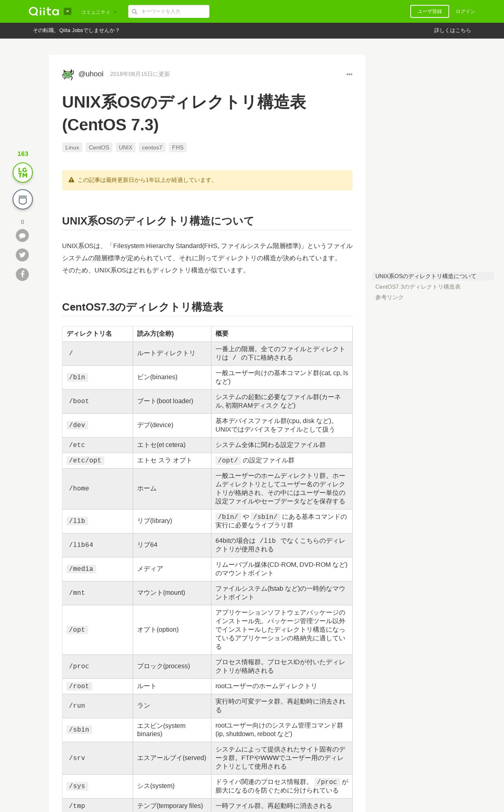Open the article more options menu
The width and height of the screenshot is (504, 812).
click(349, 74)
